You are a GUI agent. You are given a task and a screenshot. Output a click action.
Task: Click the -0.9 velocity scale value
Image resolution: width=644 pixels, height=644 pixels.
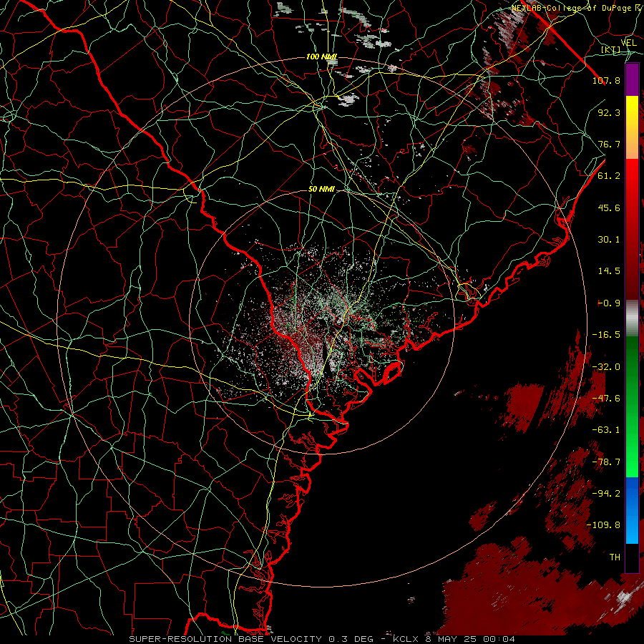click(609, 303)
